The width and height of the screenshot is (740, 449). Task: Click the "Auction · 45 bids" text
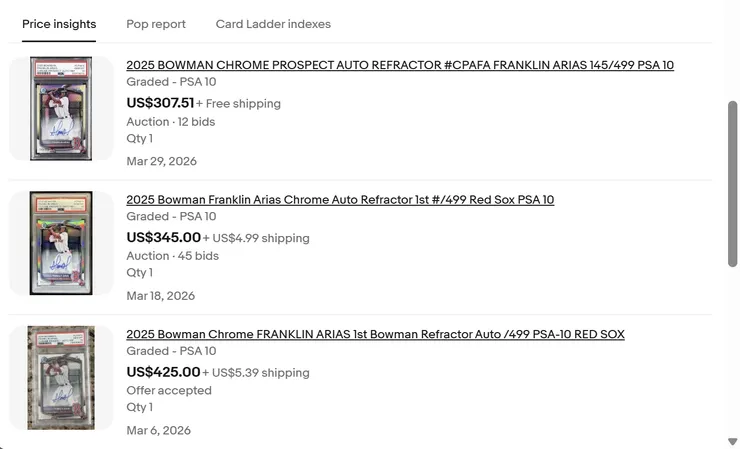coord(172,256)
